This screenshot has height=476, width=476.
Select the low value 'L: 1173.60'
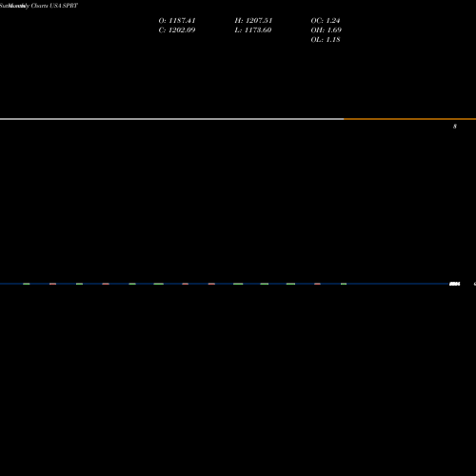253,30
